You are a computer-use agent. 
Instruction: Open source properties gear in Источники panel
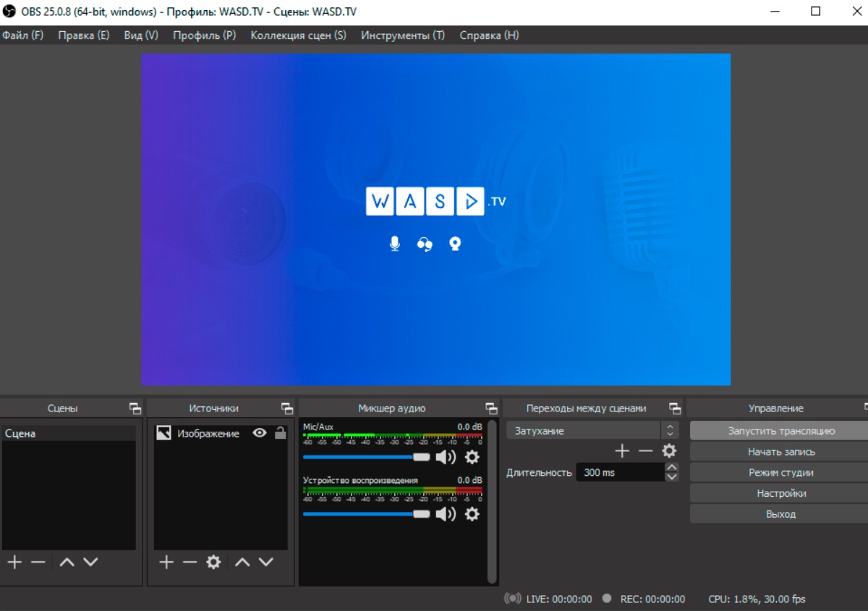pos(213,563)
